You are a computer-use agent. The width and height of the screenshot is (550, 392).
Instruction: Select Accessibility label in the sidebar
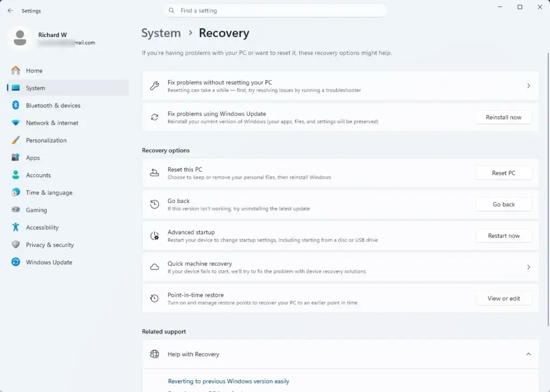click(x=42, y=227)
